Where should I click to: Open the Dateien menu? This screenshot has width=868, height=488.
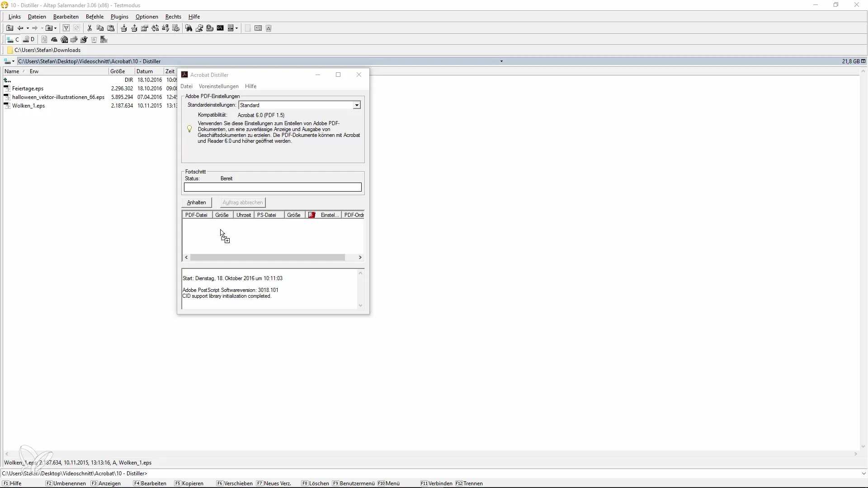click(37, 17)
